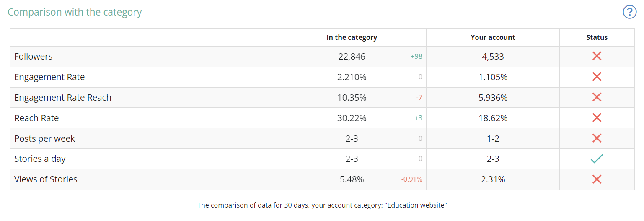Click the red X for Reach Rate

(x=597, y=118)
